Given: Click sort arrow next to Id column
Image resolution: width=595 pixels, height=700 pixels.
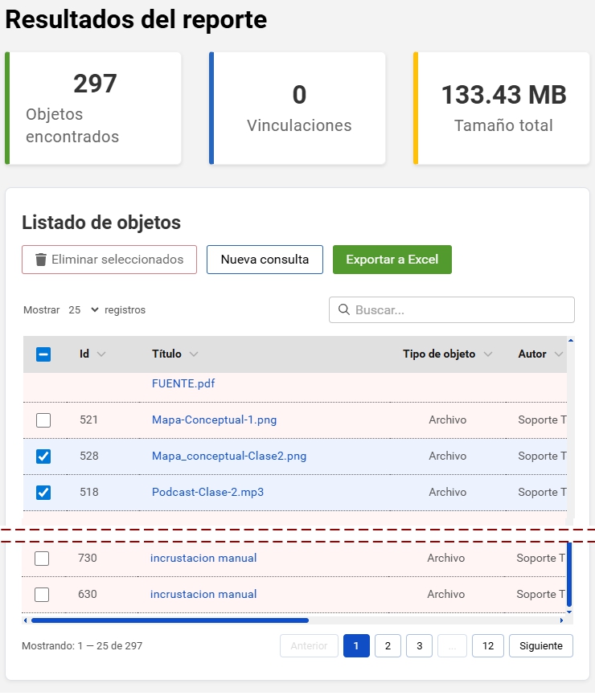Looking at the screenshot, I should [101, 354].
